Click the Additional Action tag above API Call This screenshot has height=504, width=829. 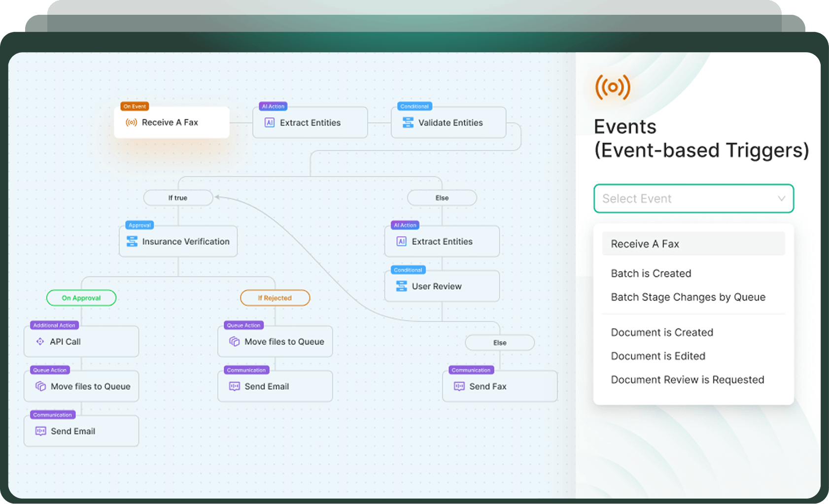(x=54, y=325)
